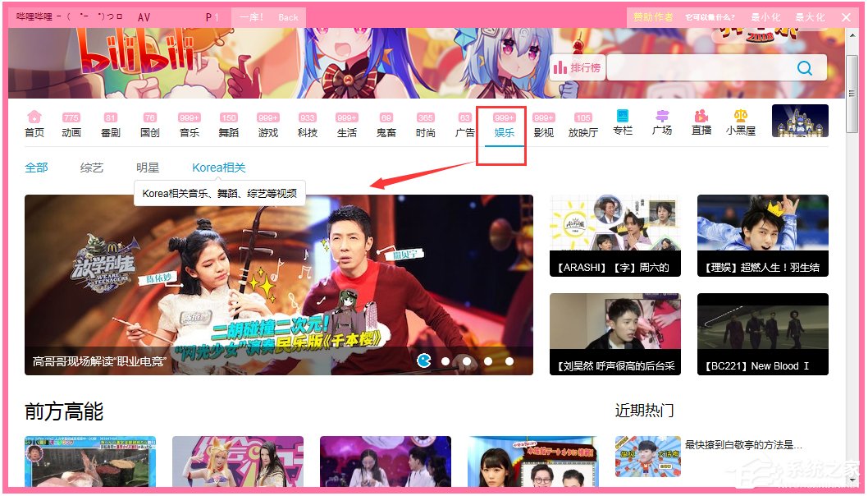This screenshot has height=496, width=868.
Task: Open first 前方高能 sushi video thumbnail
Action: pos(90,461)
